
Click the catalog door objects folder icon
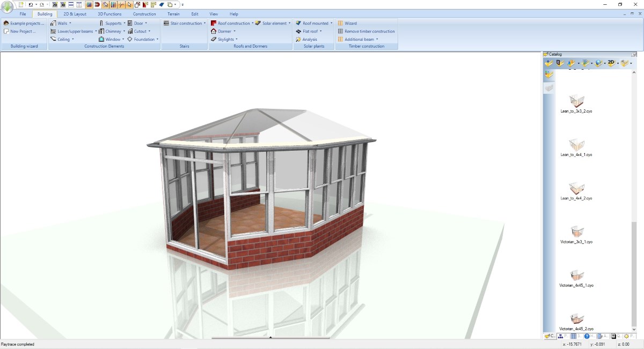tap(561, 63)
